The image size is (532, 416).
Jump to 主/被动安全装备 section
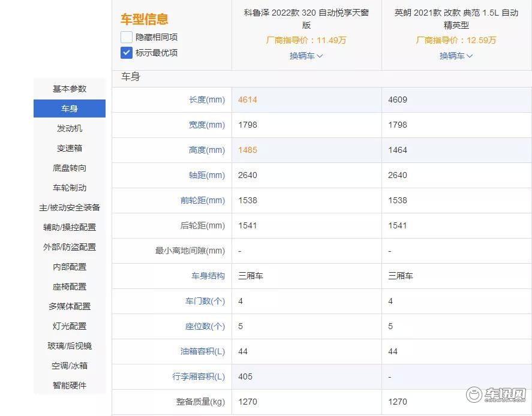click(x=70, y=207)
